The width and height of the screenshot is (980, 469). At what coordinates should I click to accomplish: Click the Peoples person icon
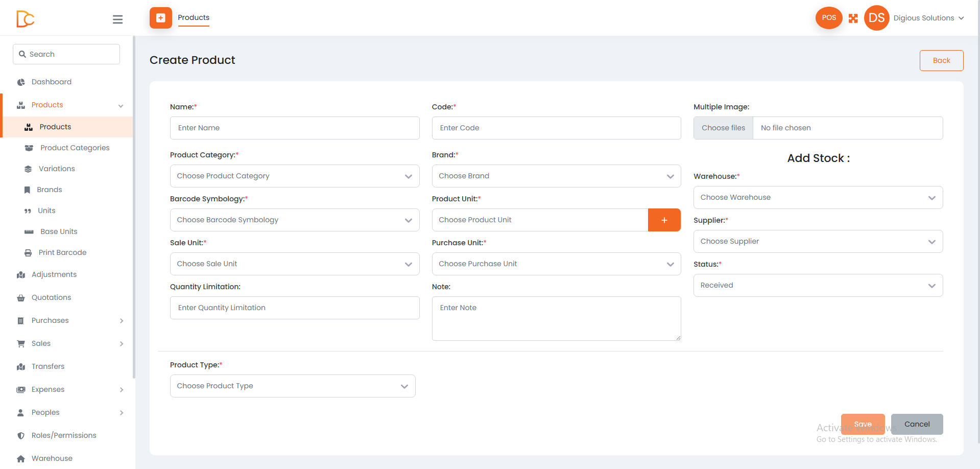(20, 413)
